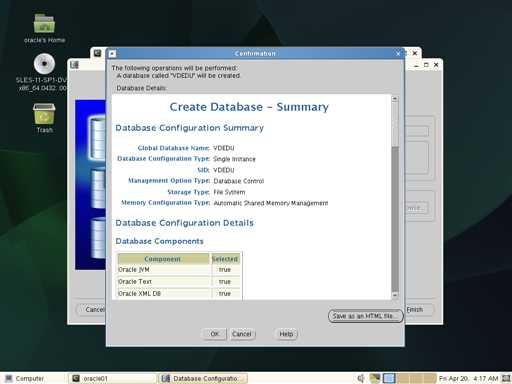The height and width of the screenshot is (384, 512).
Task: Click the File System storage value
Action: (229, 192)
